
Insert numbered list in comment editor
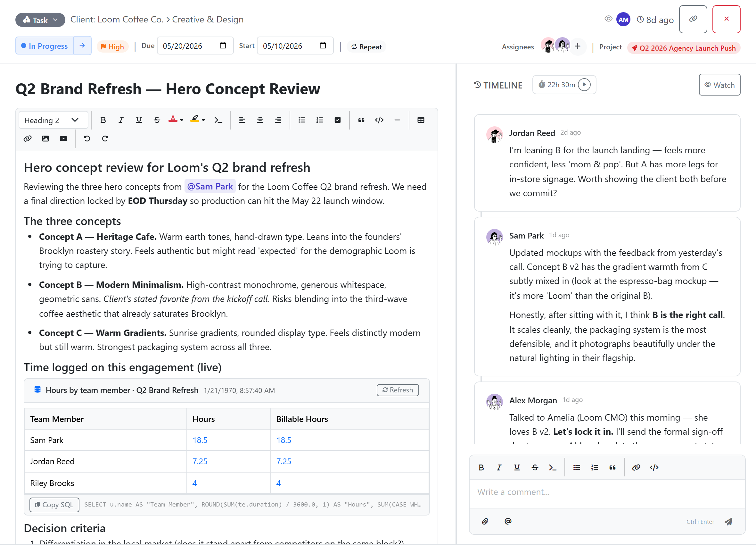(x=595, y=467)
